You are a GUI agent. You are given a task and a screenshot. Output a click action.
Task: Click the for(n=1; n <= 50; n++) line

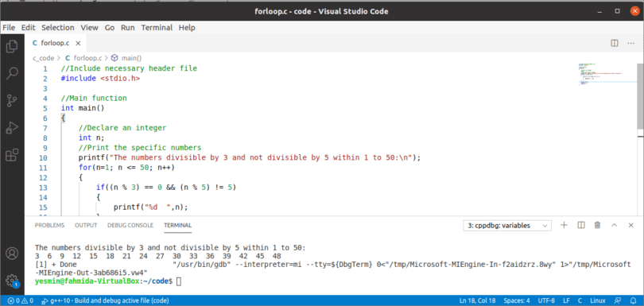coord(127,168)
